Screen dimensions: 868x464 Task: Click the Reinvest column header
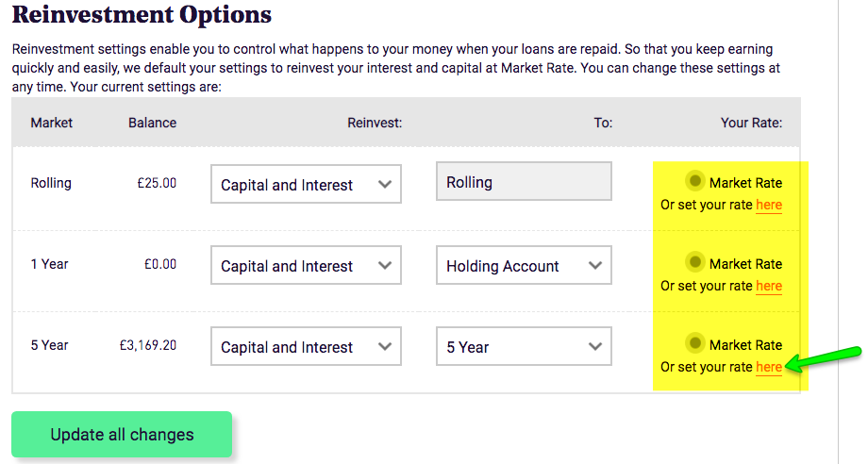(375, 123)
